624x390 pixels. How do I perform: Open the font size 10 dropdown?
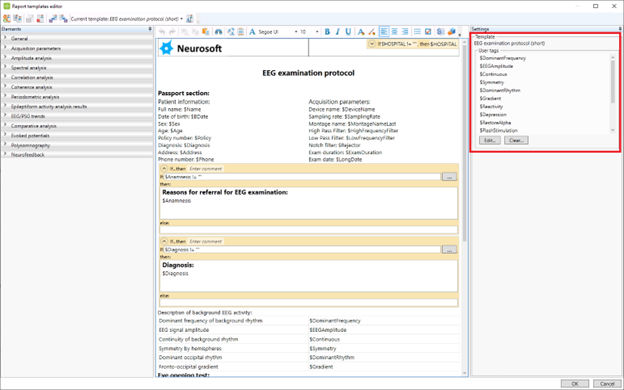click(317, 32)
